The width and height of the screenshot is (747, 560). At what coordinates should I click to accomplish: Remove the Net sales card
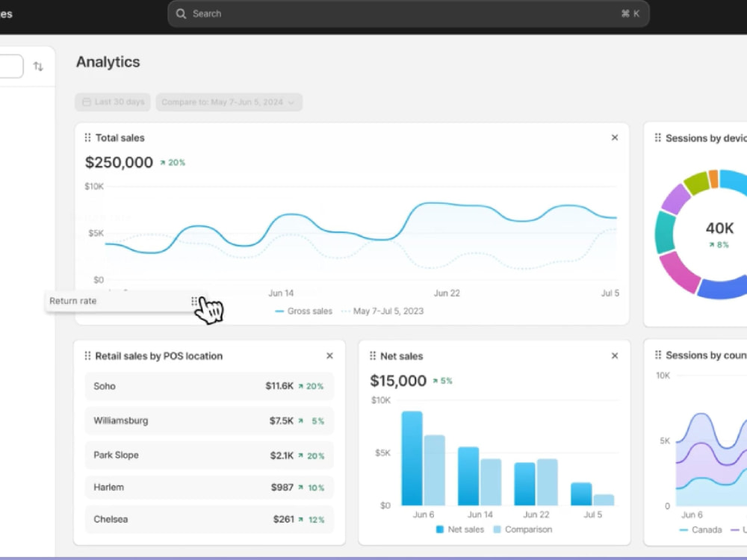pyautogui.click(x=615, y=355)
